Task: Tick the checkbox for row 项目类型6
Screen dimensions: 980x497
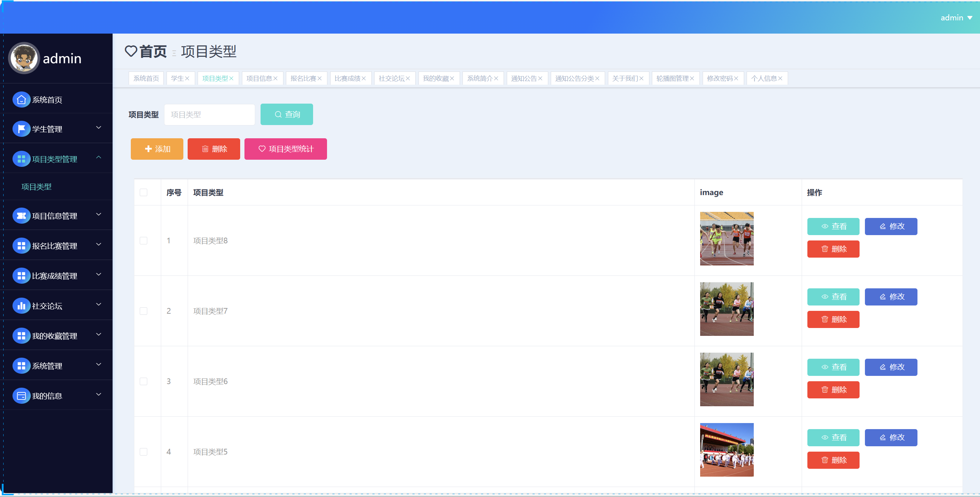Action: click(x=143, y=381)
